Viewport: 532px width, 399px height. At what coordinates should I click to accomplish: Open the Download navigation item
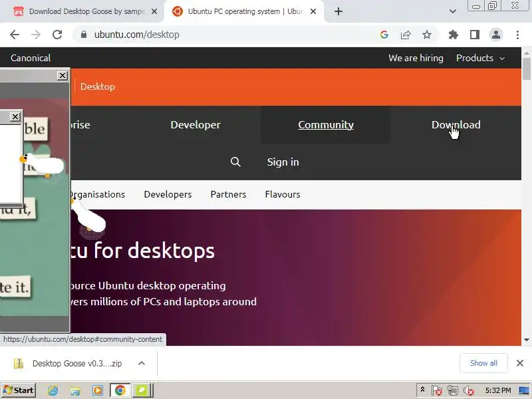click(456, 124)
